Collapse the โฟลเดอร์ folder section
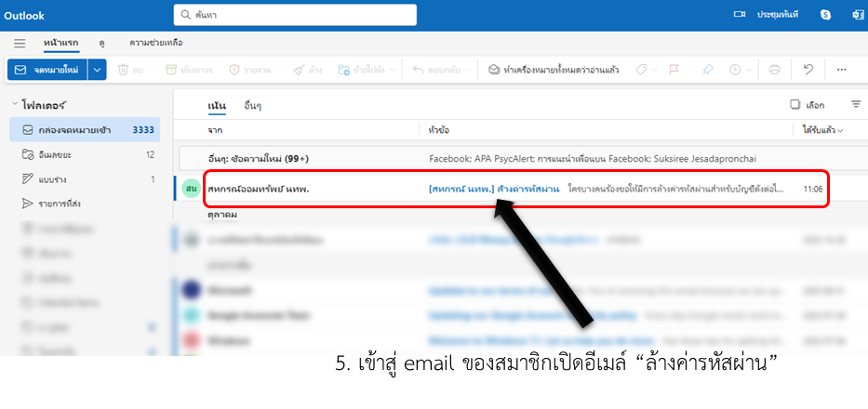 14,105
